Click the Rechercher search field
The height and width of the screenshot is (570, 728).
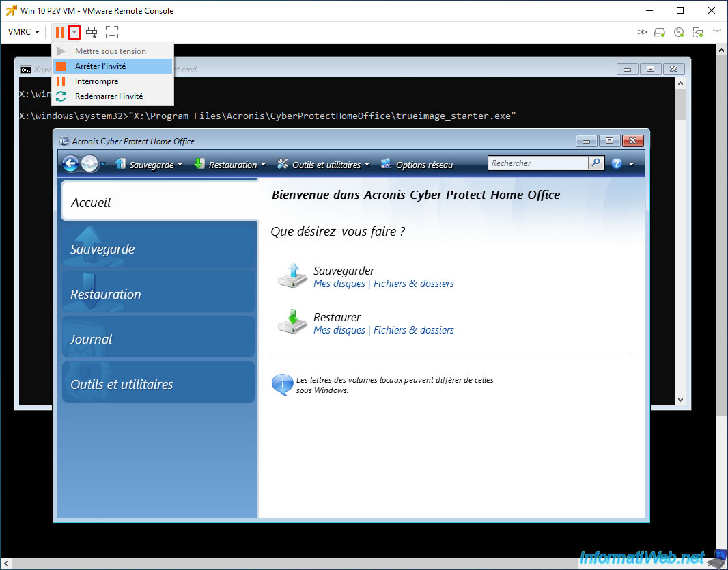click(538, 163)
